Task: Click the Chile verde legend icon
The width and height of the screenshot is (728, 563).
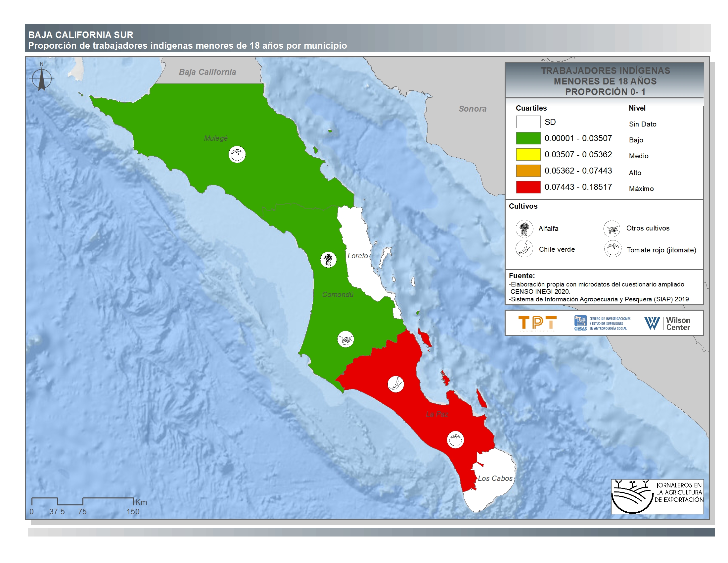Action: click(x=524, y=249)
